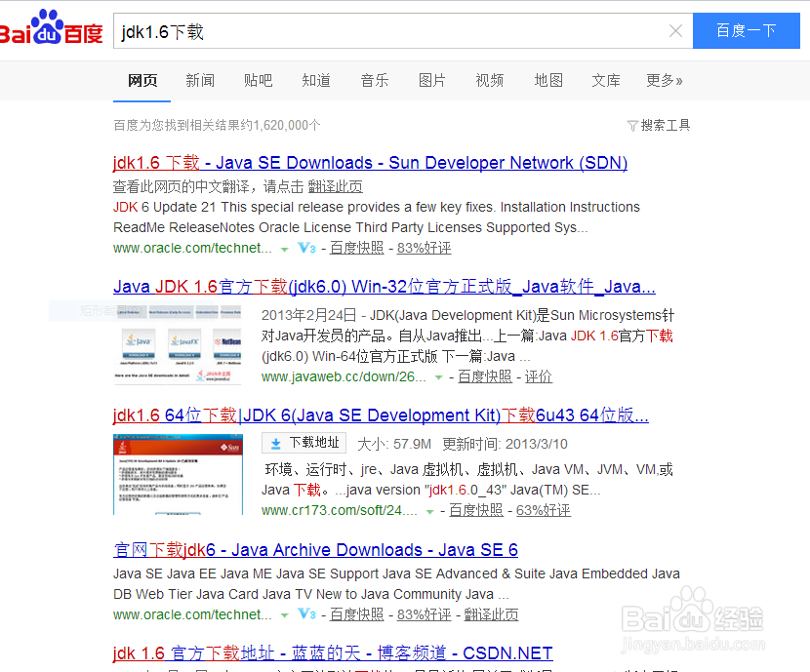Click 翻译此页 in the Java Archive result

tap(491, 614)
